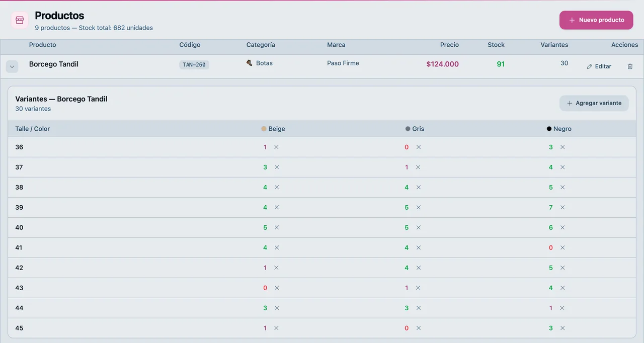Screen dimensions: 644x343
Task: Click the Nuevo producto button
Action: (x=596, y=20)
